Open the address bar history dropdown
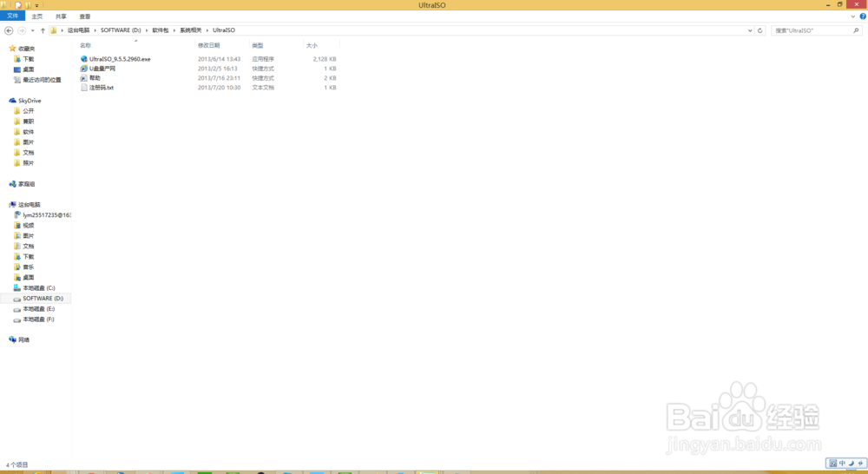Viewport: 868px width, 474px height. (x=750, y=30)
